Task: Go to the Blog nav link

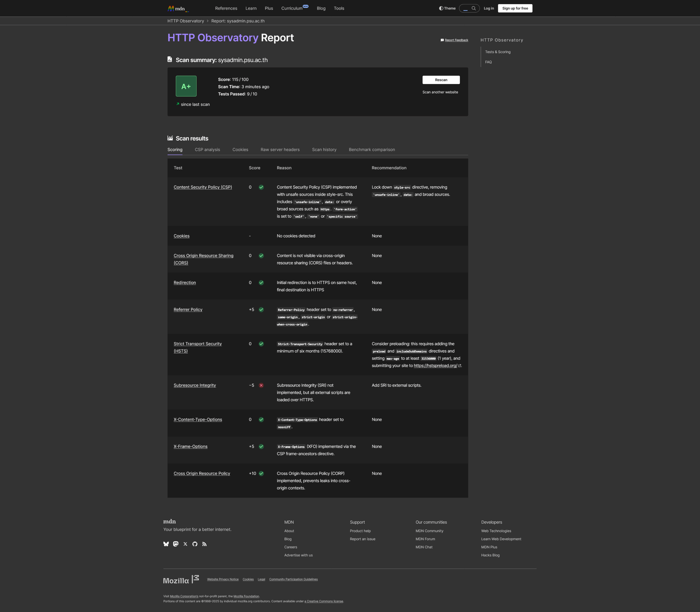Action: point(321,8)
